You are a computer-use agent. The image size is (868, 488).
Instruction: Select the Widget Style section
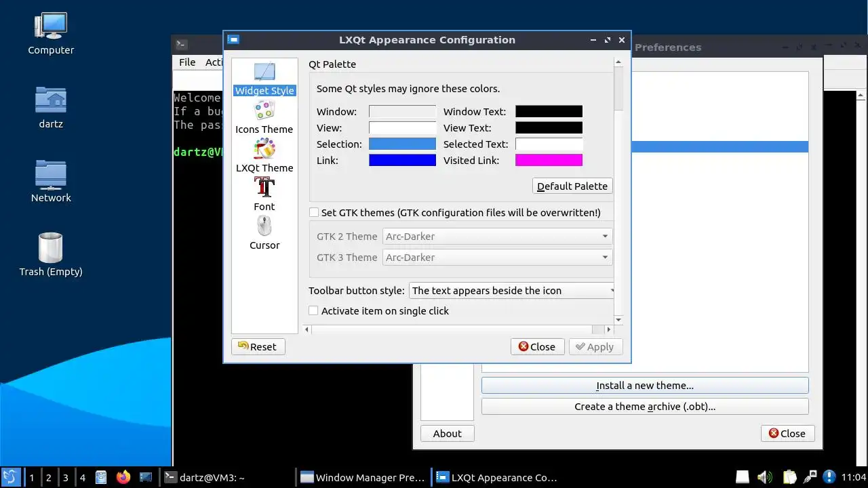point(264,79)
